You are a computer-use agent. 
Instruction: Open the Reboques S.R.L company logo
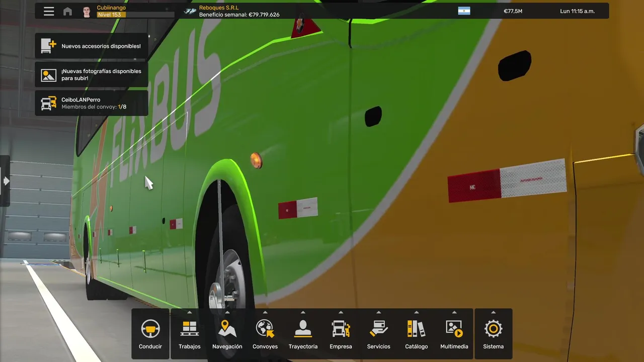click(190, 11)
